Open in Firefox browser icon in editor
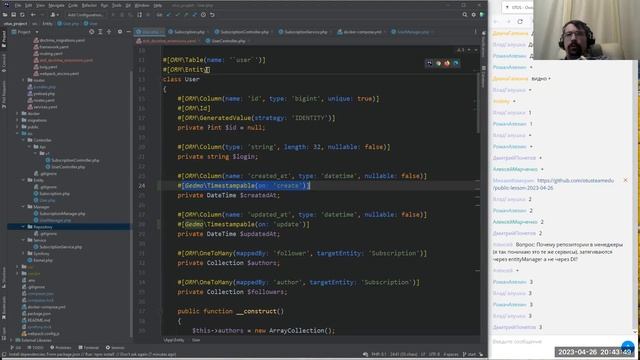Viewport: 640px width, 360px height. [x=447, y=63]
